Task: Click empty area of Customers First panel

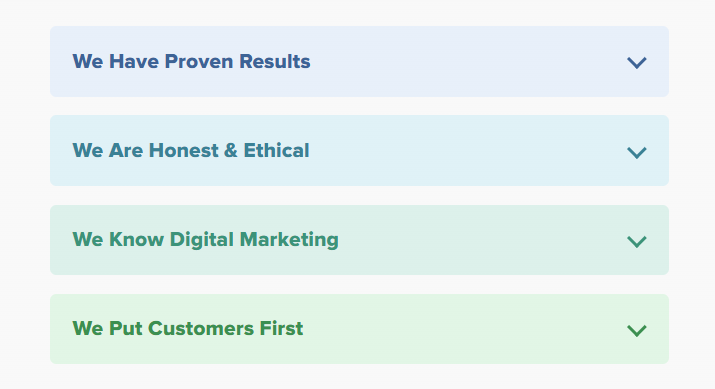Action: point(465,329)
